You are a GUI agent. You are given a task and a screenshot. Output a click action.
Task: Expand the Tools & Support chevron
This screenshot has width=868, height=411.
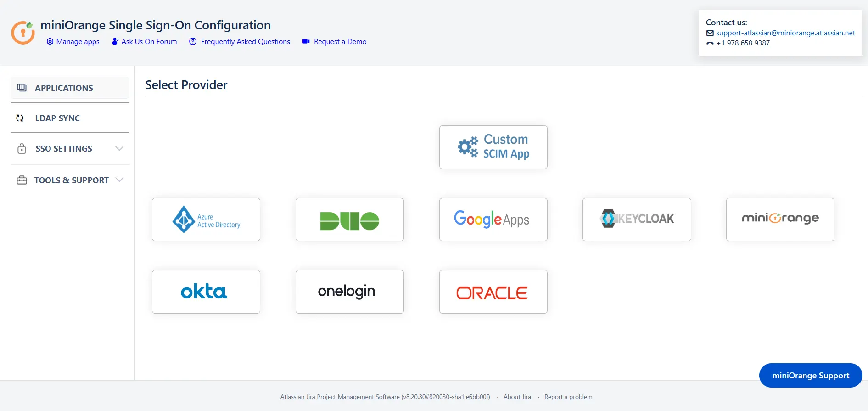[x=119, y=180]
